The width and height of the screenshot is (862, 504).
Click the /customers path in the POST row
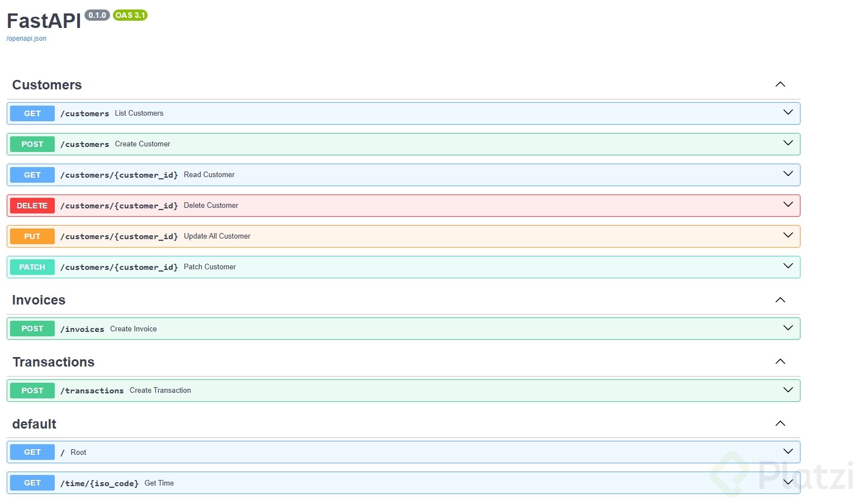point(85,144)
